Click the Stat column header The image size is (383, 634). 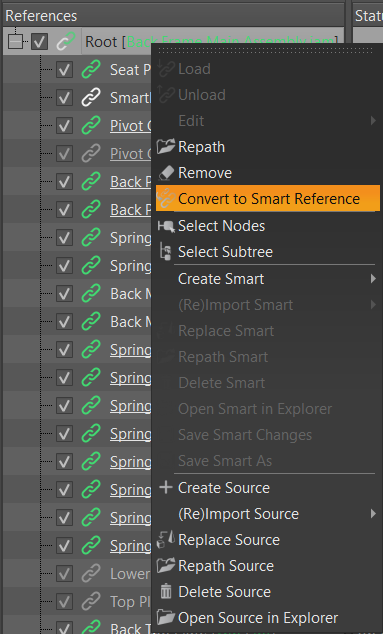click(x=368, y=16)
